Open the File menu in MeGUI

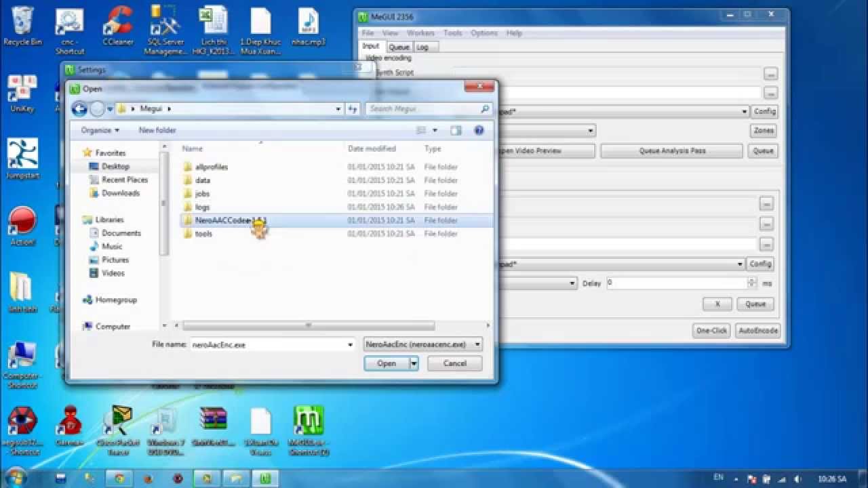coord(368,33)
